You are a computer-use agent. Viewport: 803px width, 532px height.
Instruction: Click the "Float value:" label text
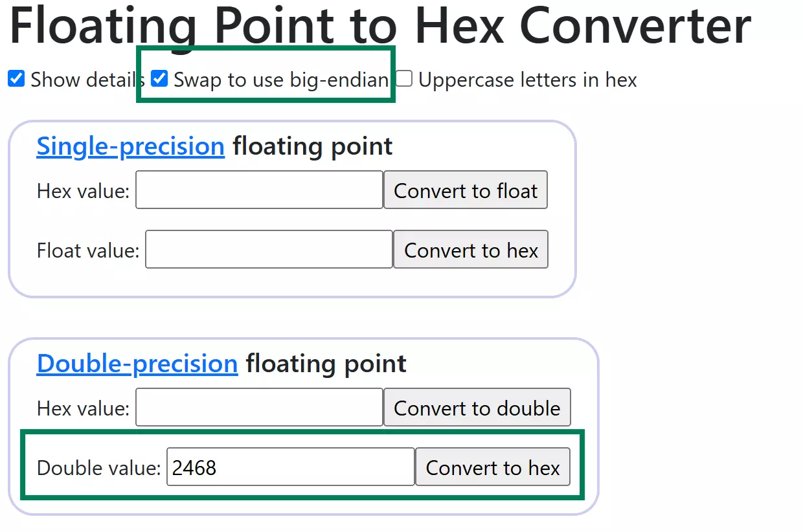click(88, 250)
